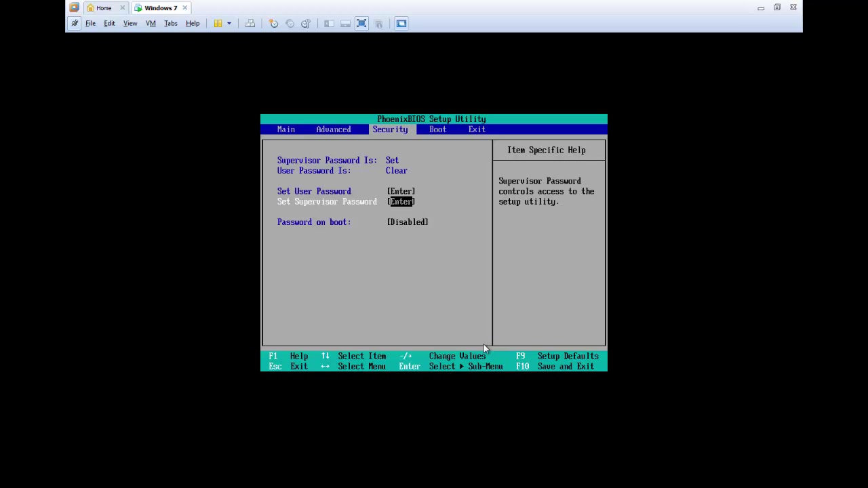This screenshot has height=488, width=868.
Task: Click the User Password Is label
Action: tap(314, 171)
